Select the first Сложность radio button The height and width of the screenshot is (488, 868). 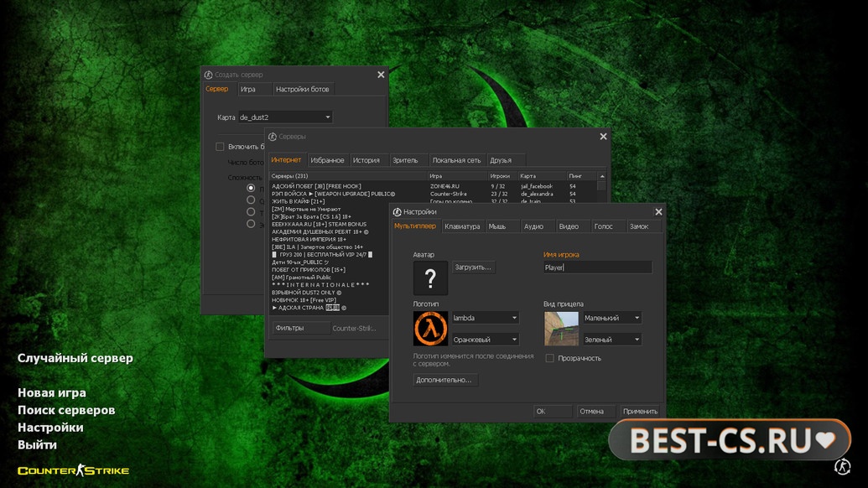[x=251, y=188]
